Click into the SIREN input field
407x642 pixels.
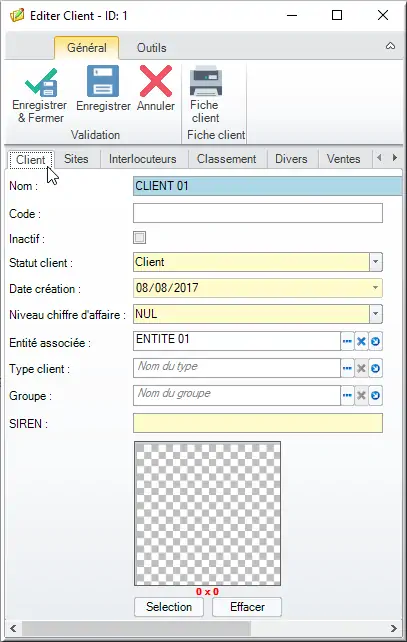tap(258, 423)
